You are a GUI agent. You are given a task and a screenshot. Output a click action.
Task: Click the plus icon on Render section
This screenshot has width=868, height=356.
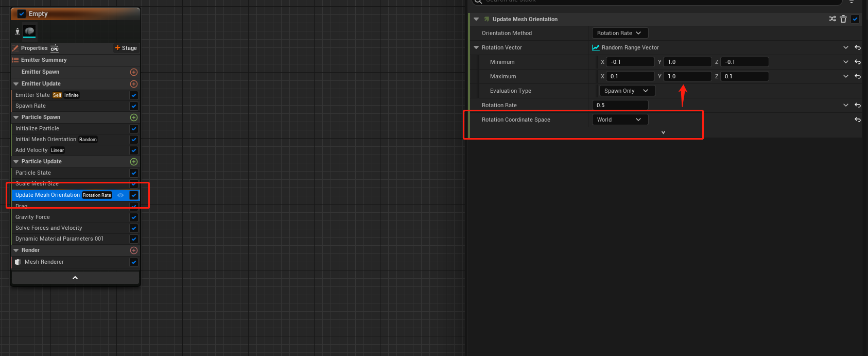click(x=134, y=250)
